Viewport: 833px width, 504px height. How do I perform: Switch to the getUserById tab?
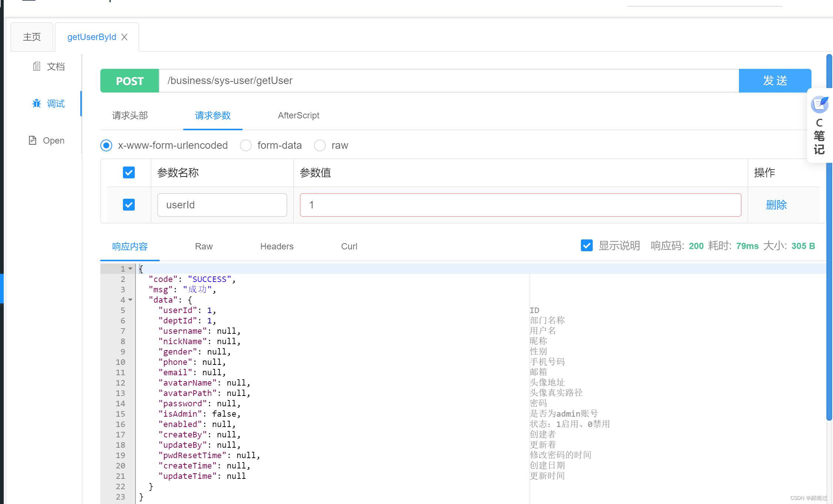tap(92, 37)
